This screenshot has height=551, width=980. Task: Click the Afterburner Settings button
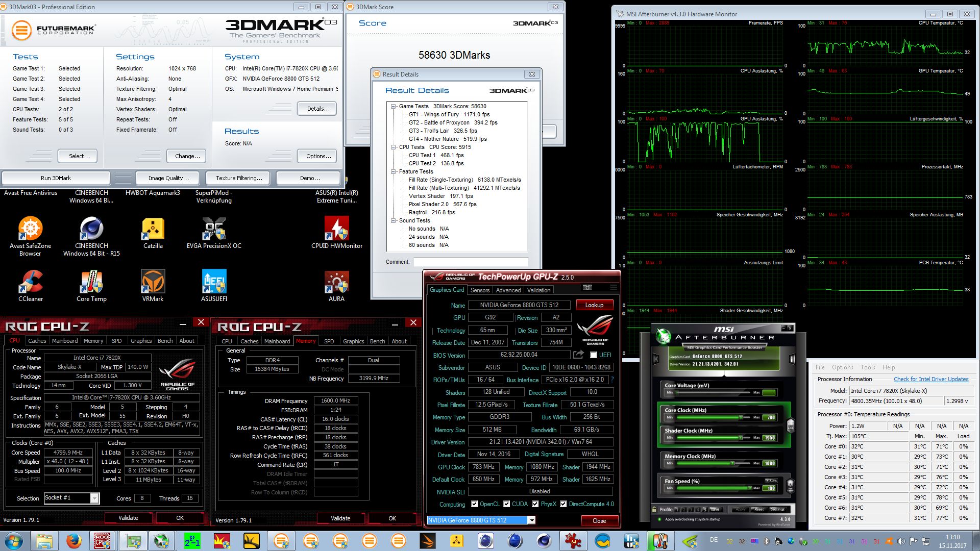point(777,509)
